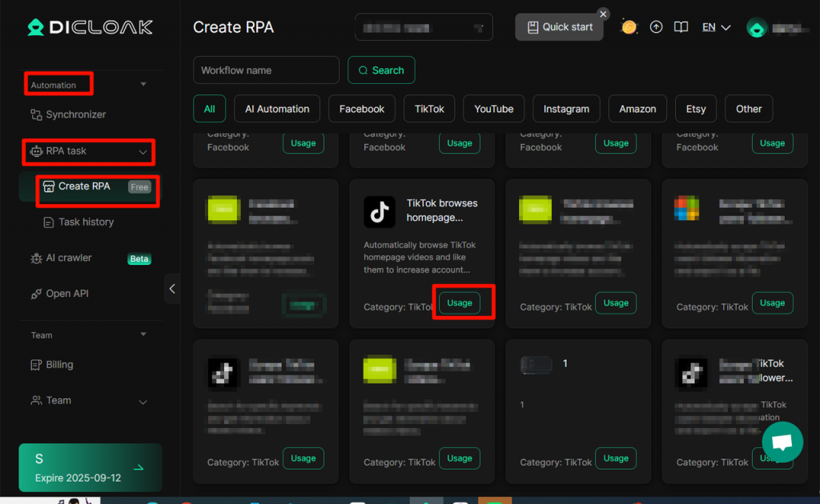This screenshot has height=504, width=820.
Task: Click the upload arrow icon
Action: tap(656, 27)
